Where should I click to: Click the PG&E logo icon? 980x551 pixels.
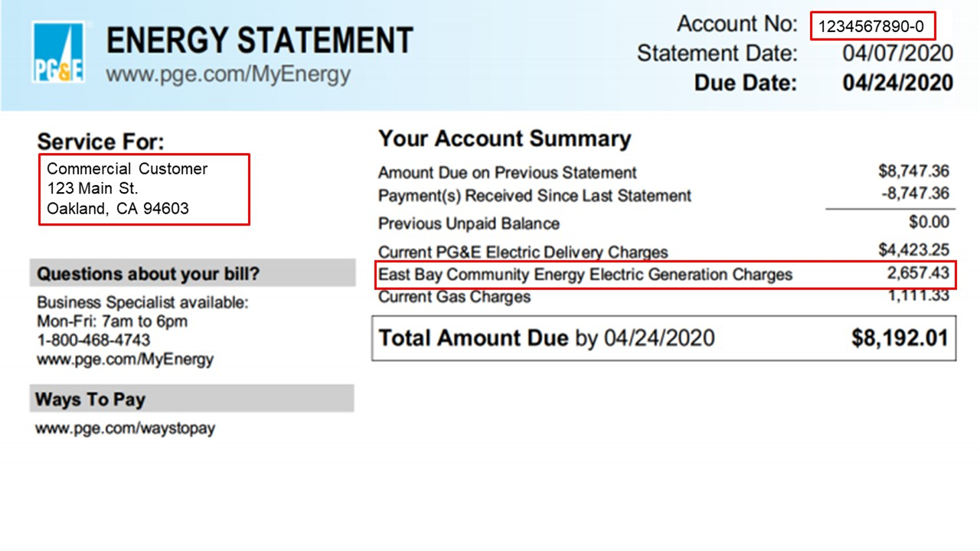58,53
